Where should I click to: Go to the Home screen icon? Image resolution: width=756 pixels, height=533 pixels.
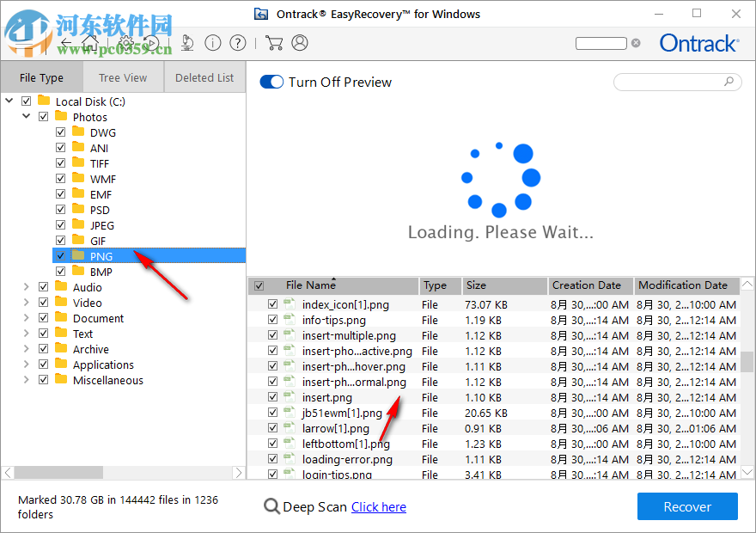tap(90, 43)
